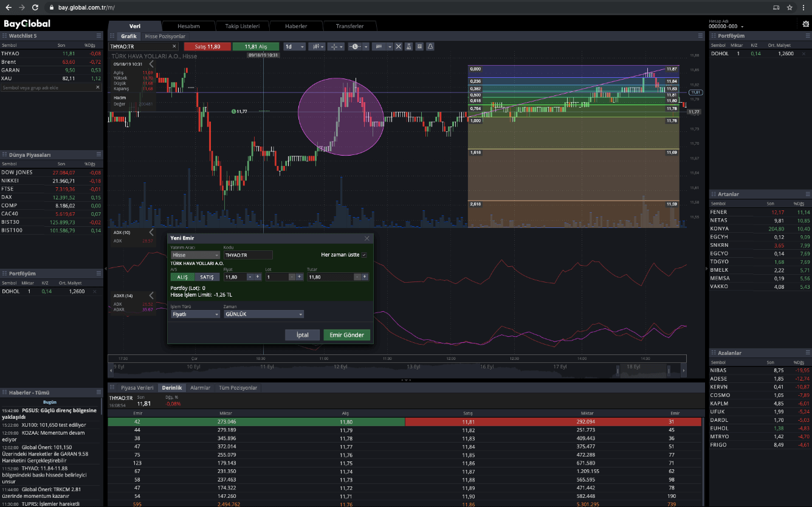Increase Fiyat with the plus button
The height and width of the screenshot is (507, 812).
tap(258, 277)
